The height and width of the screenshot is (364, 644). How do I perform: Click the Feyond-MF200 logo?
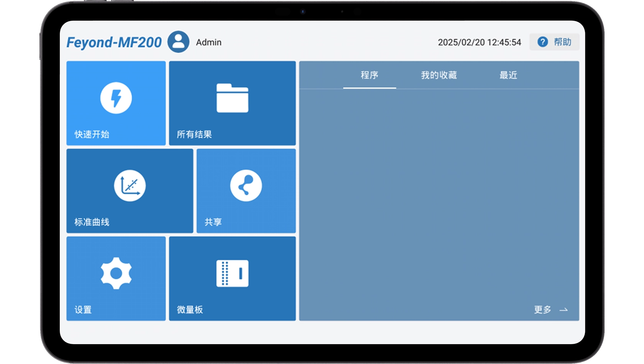point(114,42)
